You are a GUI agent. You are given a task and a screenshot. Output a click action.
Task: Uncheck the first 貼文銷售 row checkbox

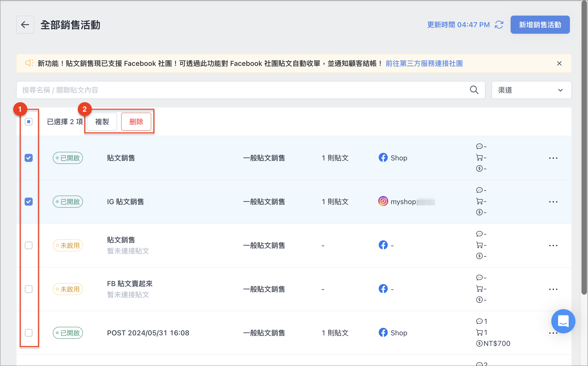[x=29, y=158]
